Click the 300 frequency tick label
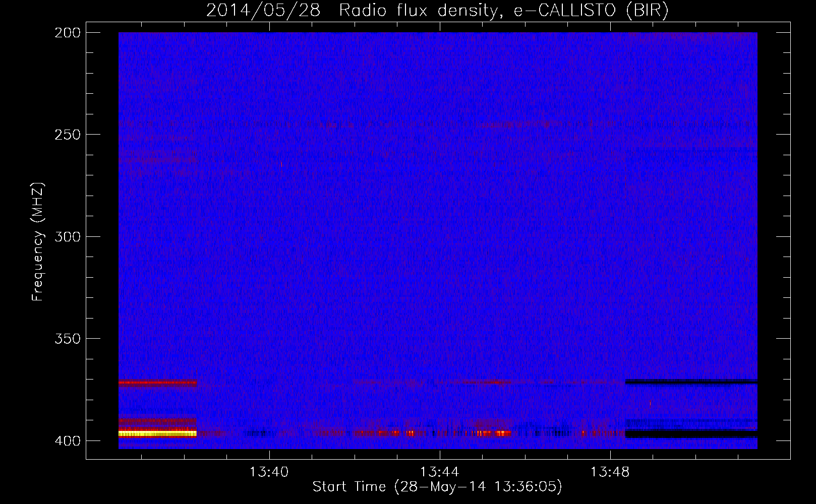 pyautogui.click(x=68, y=236)
